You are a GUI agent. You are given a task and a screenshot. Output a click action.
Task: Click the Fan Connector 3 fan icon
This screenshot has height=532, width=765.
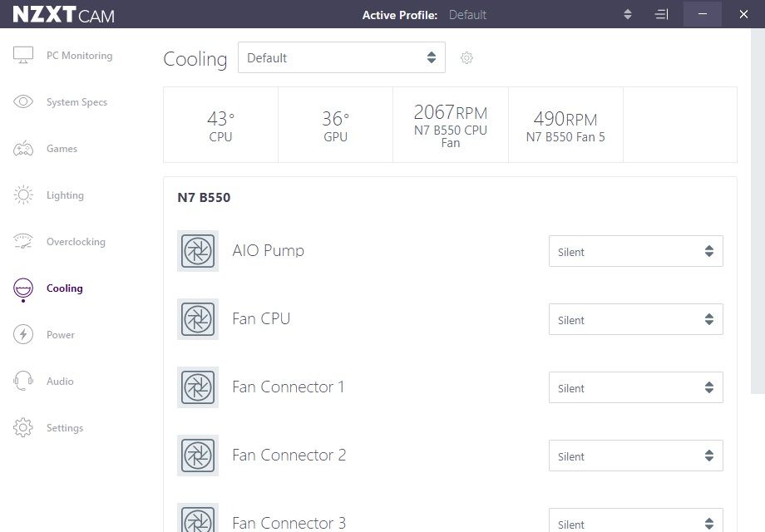pos(198,518)
